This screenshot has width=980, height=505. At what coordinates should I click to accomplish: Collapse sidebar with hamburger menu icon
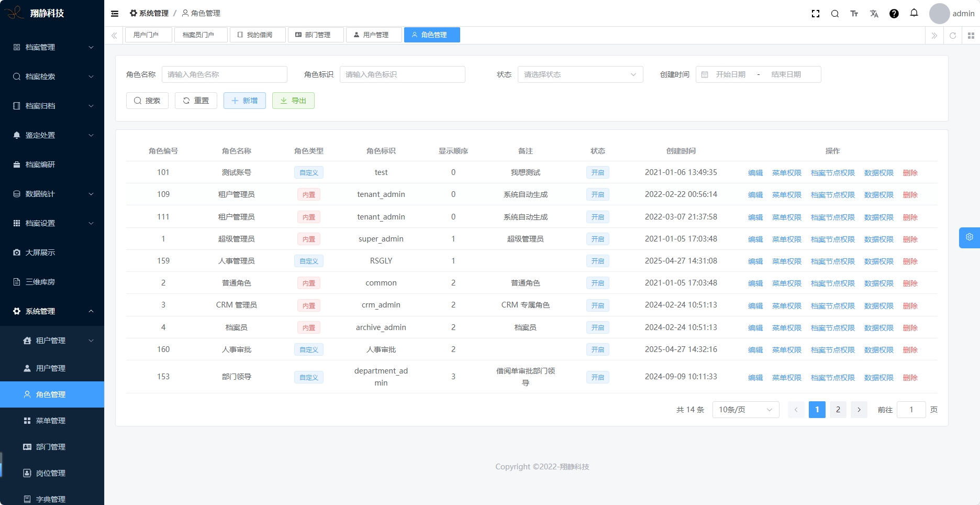point(115,14)
